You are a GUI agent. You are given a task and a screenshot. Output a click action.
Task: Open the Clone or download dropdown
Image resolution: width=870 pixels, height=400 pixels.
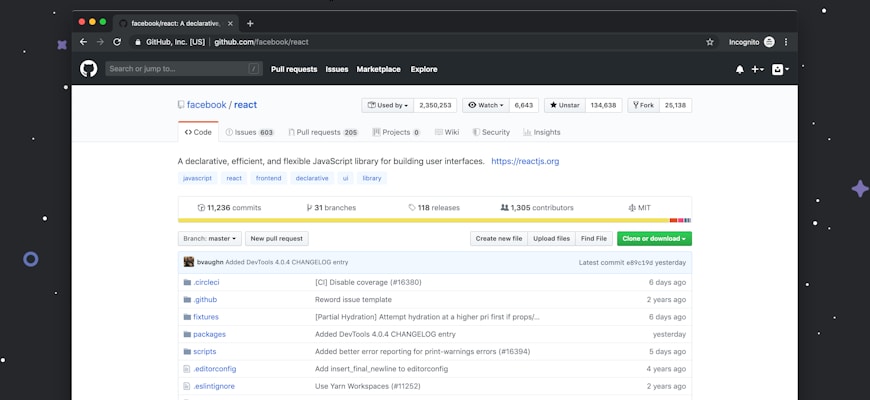tap(654, 239)
